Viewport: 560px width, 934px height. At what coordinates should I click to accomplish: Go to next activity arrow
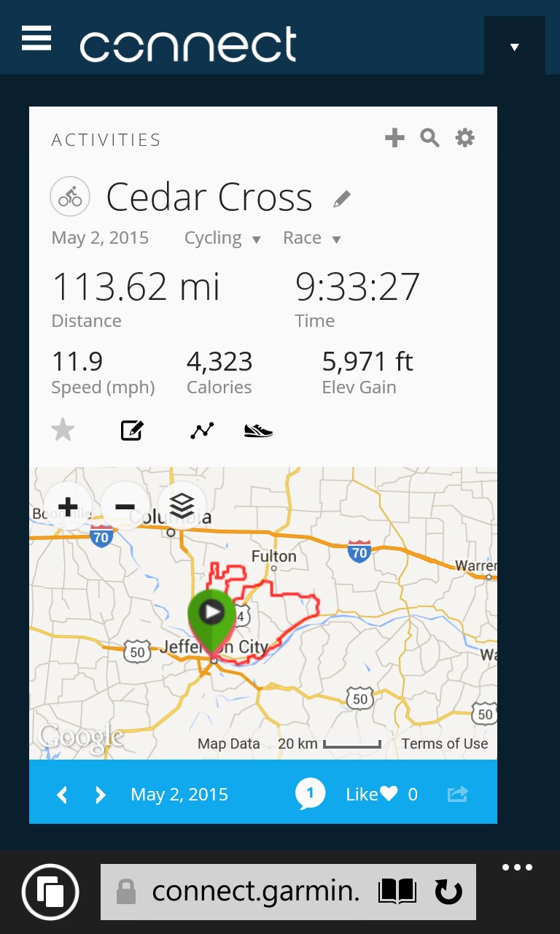[101, 795]
